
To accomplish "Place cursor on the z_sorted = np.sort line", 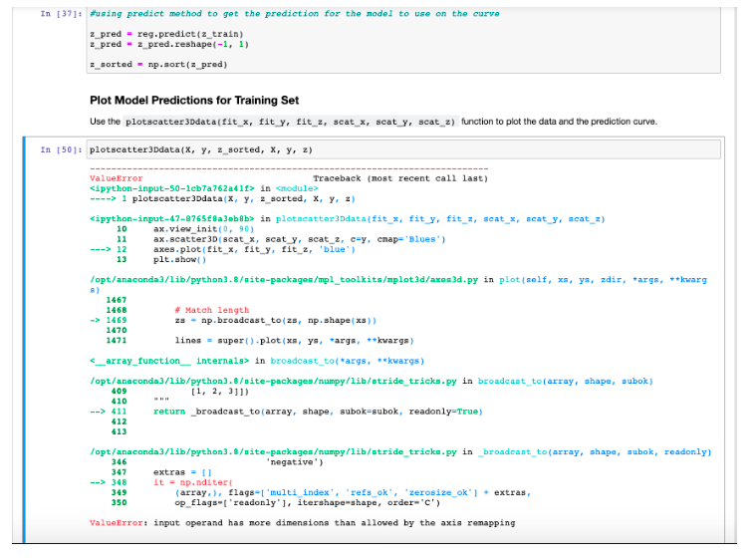I will tap(158, 65).
